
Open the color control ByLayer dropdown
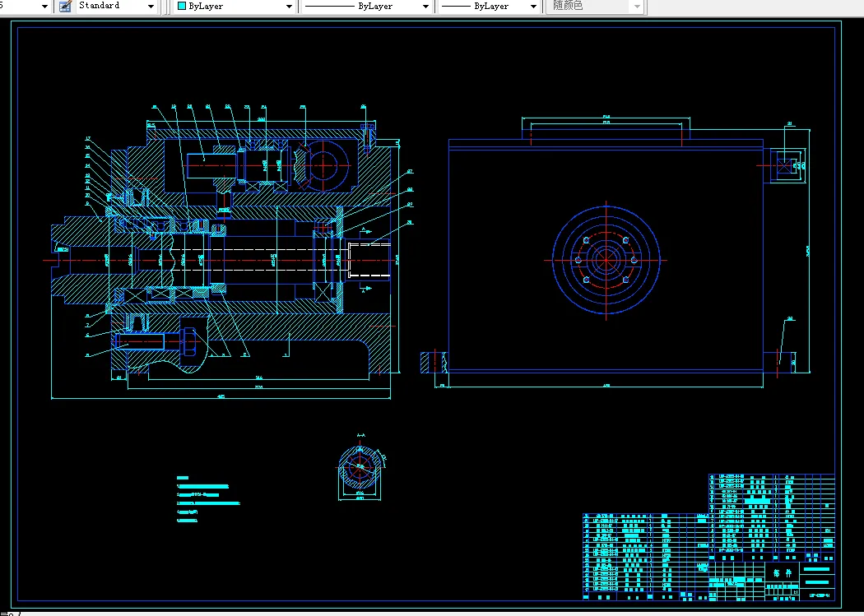289,7
